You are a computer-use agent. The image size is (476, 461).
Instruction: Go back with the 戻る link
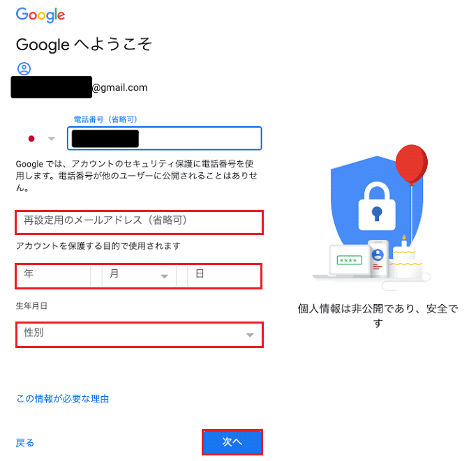point(25,443)
